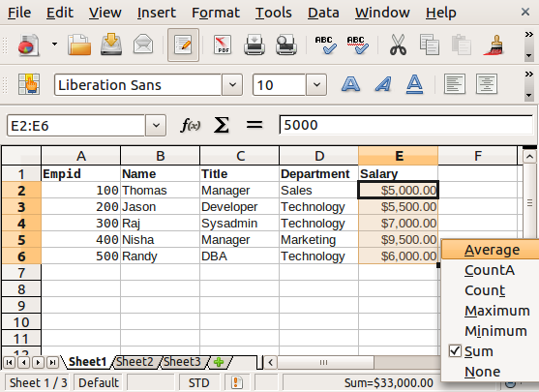Click the Cut scissors icon
Viewport: 539px width, 392px height.
[x=398, y=45]
